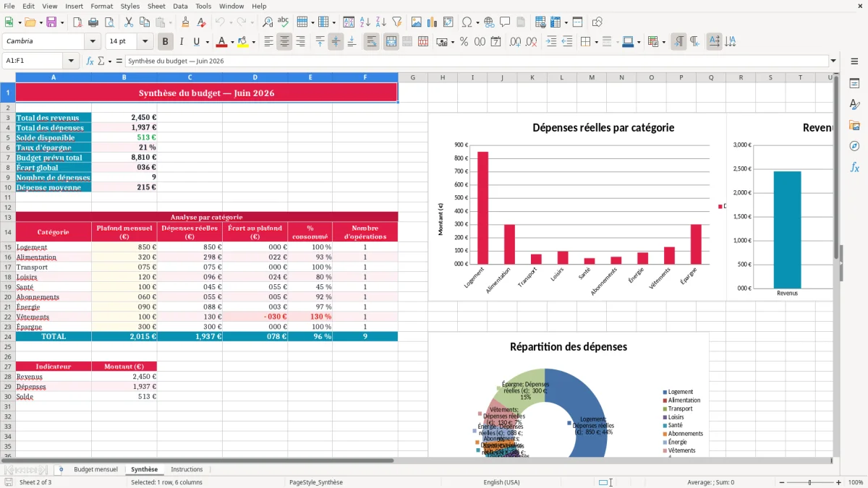Open the Function Wizard fx icon
Screen dimensions: 868x488
point(90,61)
